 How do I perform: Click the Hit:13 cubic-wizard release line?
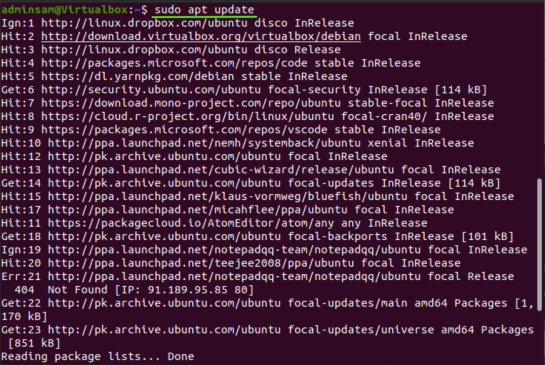click(251, 170)
